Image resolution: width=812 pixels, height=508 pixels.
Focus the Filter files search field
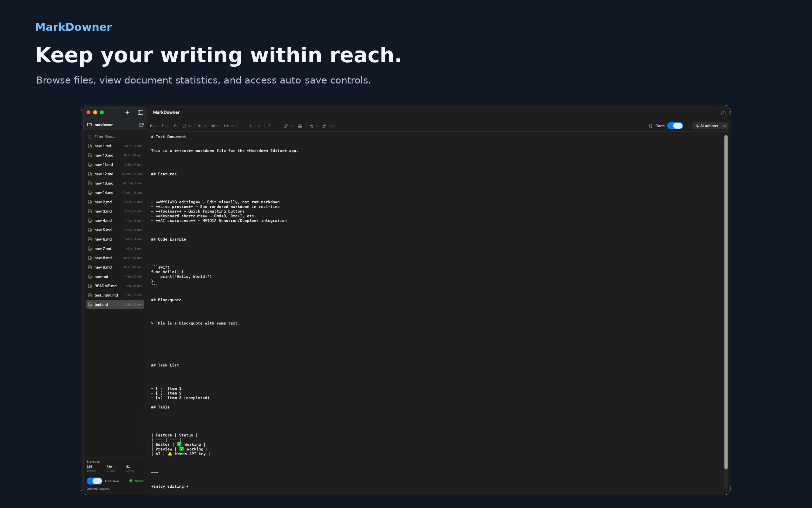115,137
